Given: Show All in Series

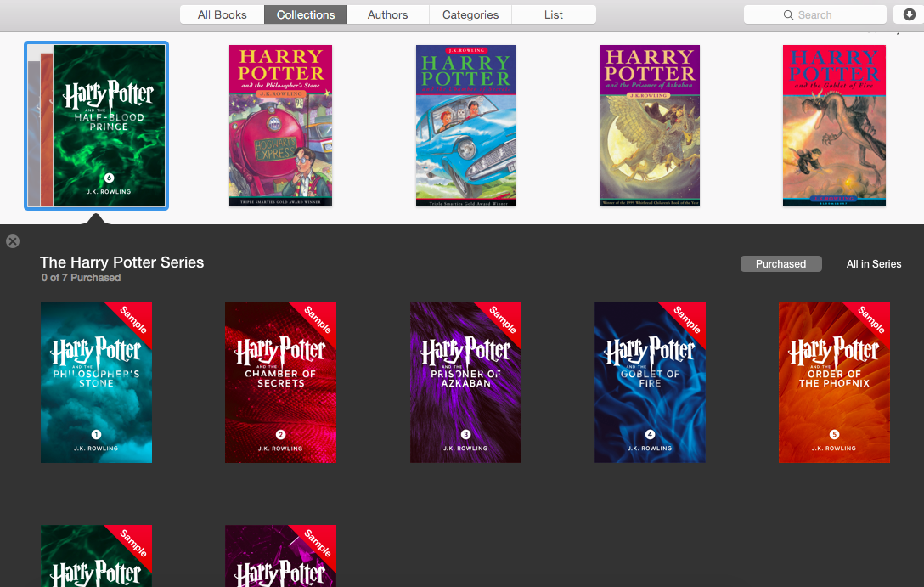Looking at the screenshot, I should (x=873, y=264).
